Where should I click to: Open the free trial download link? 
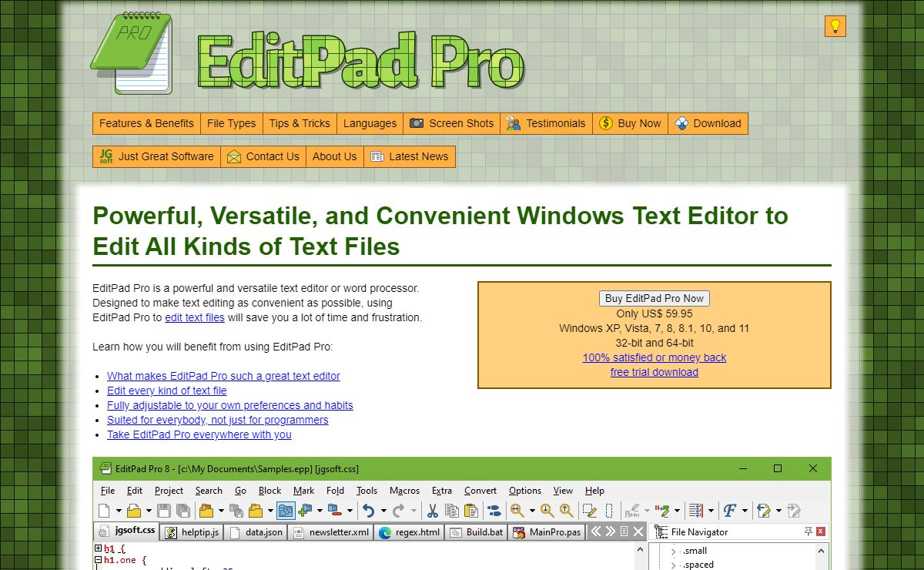coord(654,372)
